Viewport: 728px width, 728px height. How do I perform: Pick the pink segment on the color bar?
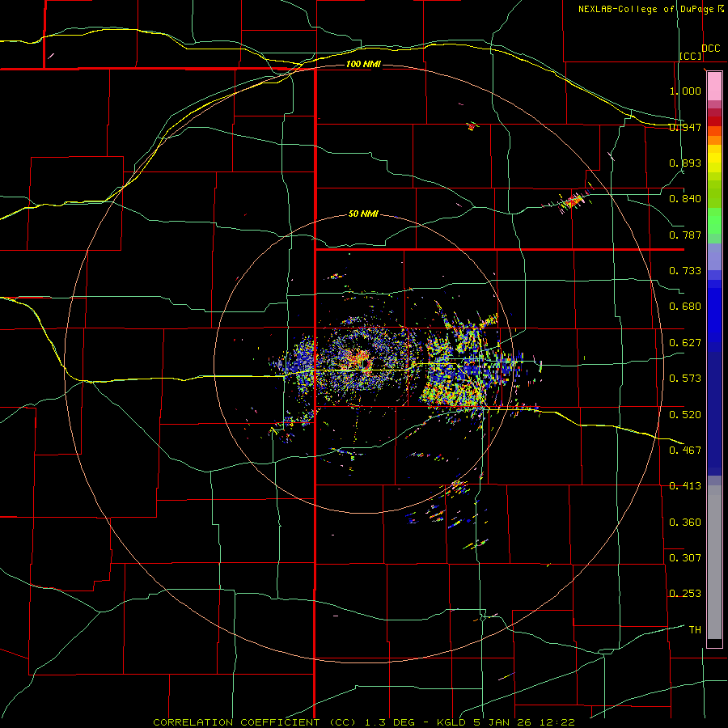point(714,87)
